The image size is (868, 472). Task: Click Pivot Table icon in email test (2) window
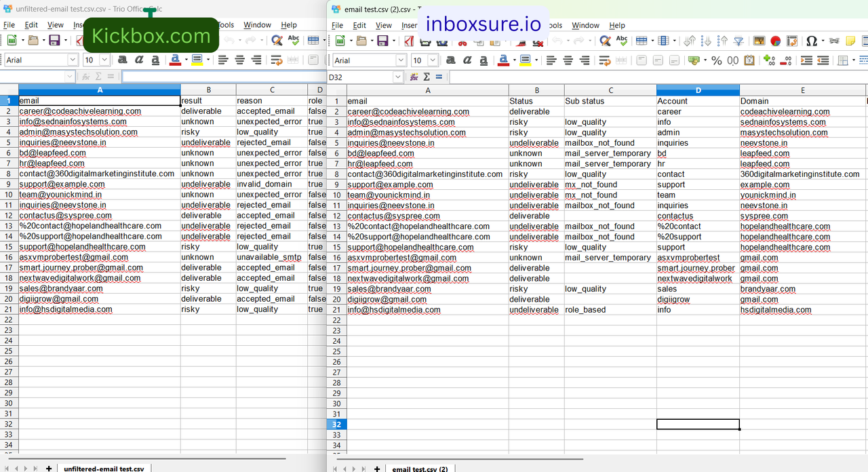tap(792, 41)
